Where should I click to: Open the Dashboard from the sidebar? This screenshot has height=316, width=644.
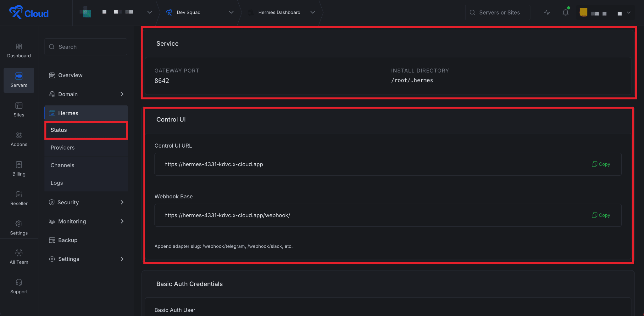(x=19, y=50)
